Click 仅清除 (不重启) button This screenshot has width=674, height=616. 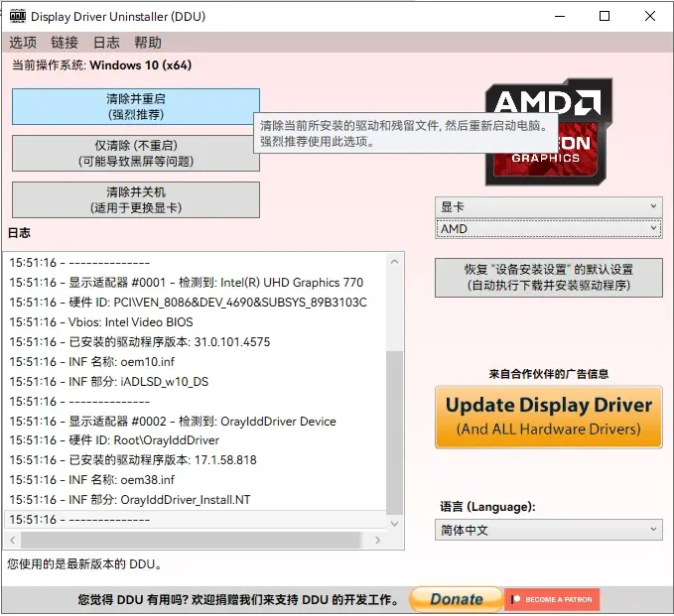tap(136, 154)
